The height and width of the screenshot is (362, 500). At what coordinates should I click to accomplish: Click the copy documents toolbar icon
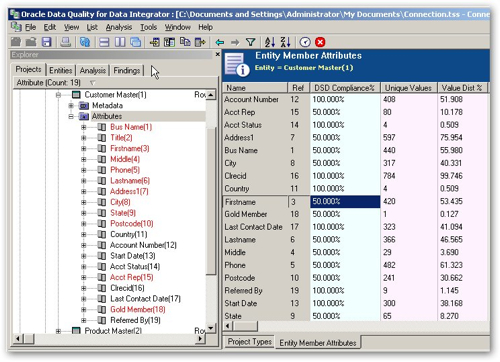click(x=185, y=42)
